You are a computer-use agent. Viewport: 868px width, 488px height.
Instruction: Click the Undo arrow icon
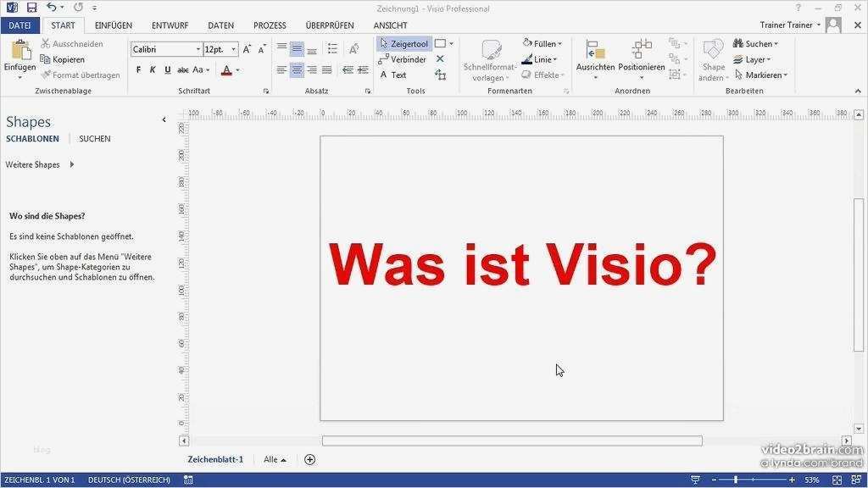pos(52,8)
